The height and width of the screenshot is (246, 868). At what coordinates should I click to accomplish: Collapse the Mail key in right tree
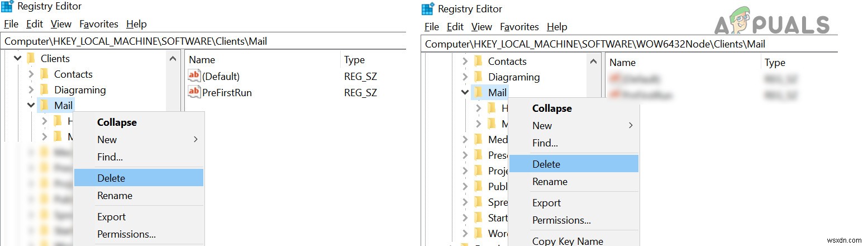point(465,92)
